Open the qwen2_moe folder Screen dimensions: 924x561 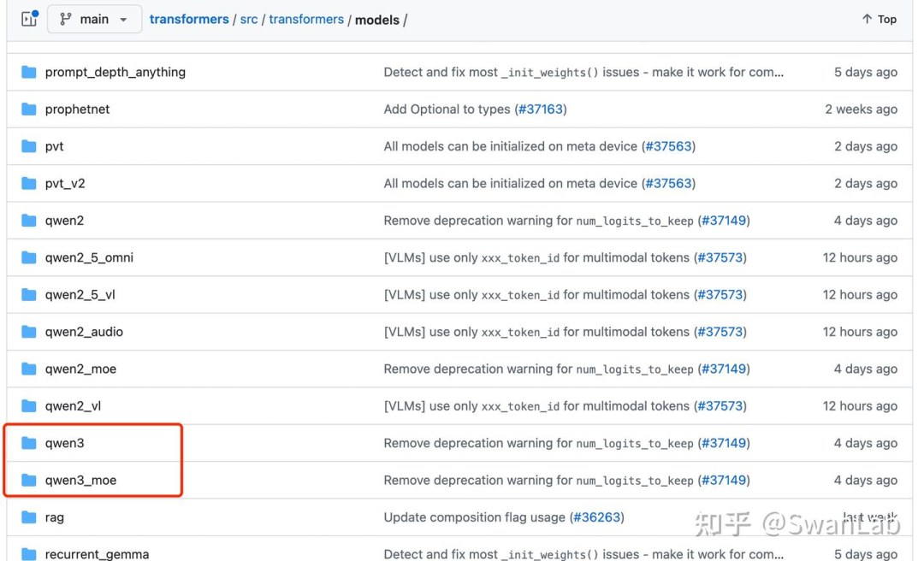point(80,369)
